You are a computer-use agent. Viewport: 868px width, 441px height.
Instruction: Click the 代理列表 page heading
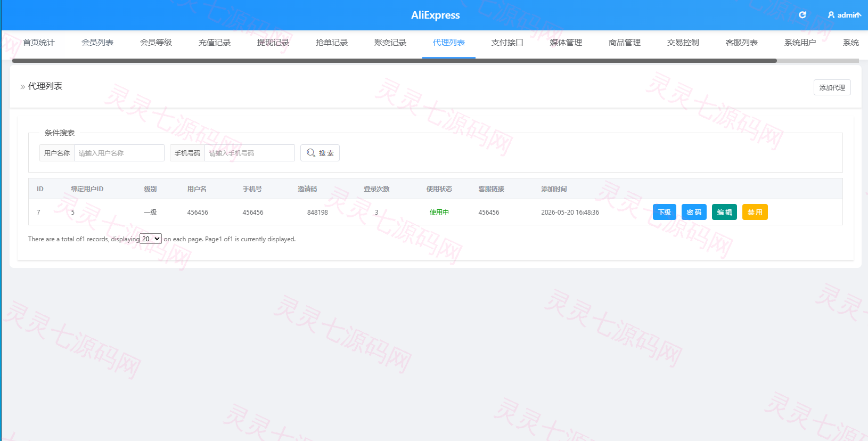click(45, 86)
